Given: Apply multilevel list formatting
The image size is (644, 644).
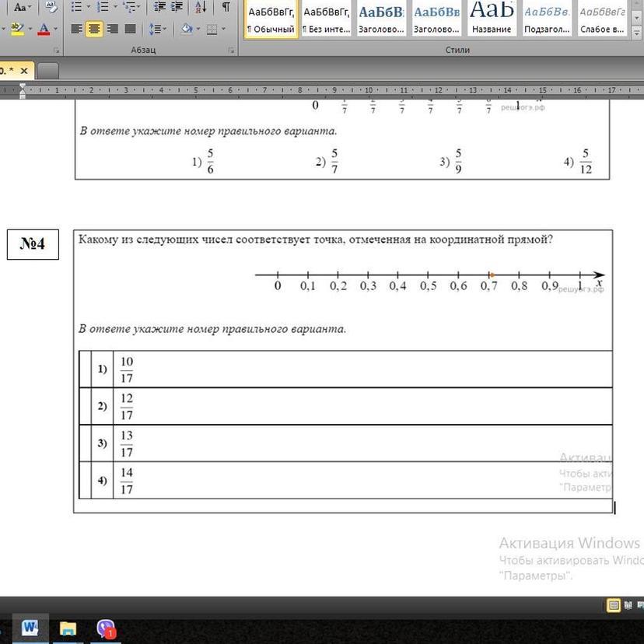Looking at the screenshot, I should [x=129, y=6].
